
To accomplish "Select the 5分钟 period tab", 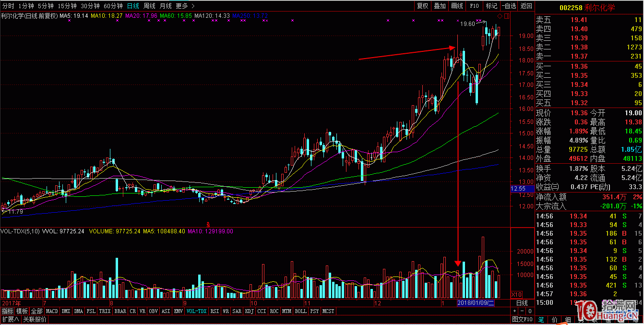I will coord(46,6).
